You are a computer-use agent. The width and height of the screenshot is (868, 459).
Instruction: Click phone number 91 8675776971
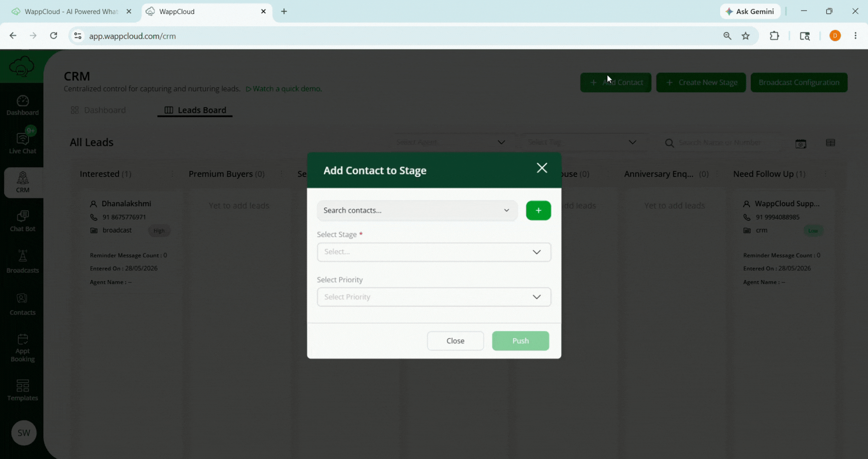(124, 217)
